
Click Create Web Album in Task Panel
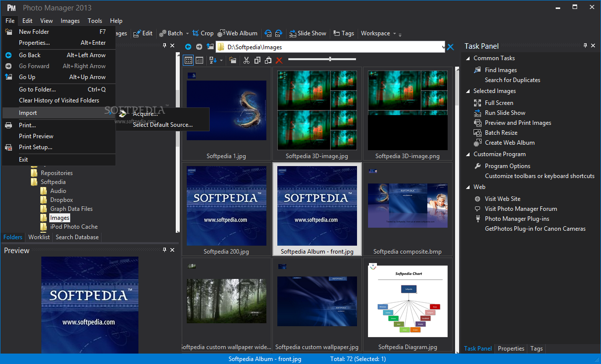click(x=510, y=143)
